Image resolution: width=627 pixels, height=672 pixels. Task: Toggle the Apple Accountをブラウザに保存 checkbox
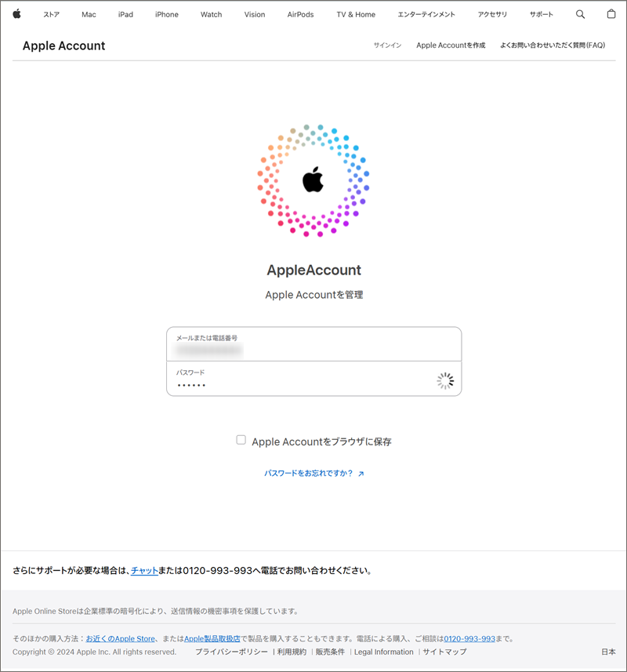[x=241, y=440]
